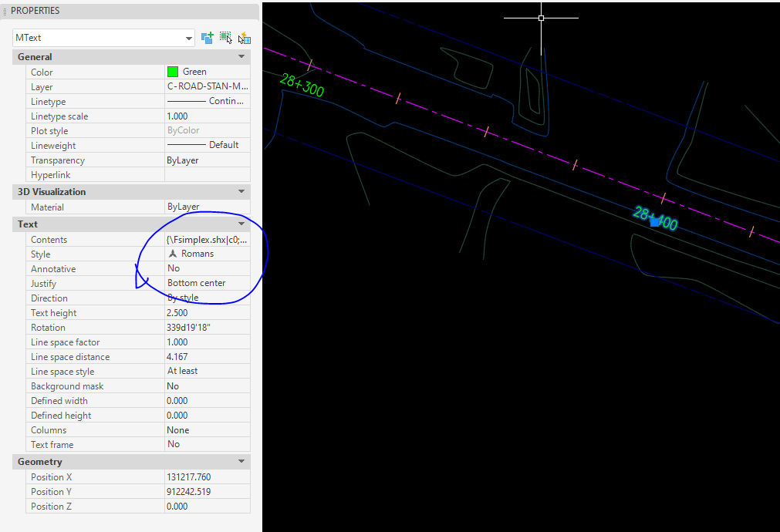Click the Romans text style icon
The image size is (780, 532).
click(x=171, y=254)
